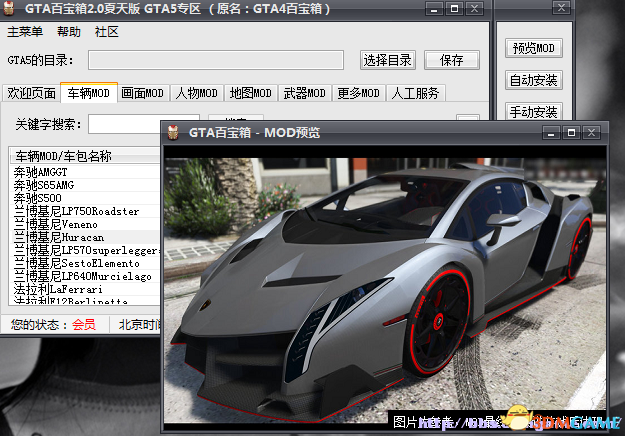Click the 选择目录 button
This screenshot has width=625, height=436.
(387, 60)
